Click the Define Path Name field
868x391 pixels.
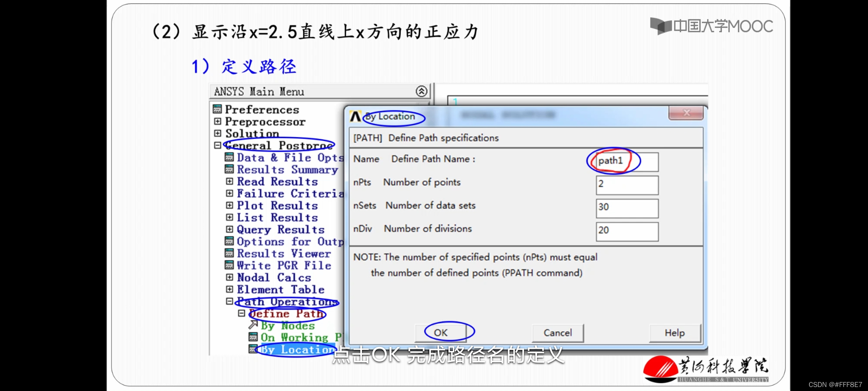627,161
